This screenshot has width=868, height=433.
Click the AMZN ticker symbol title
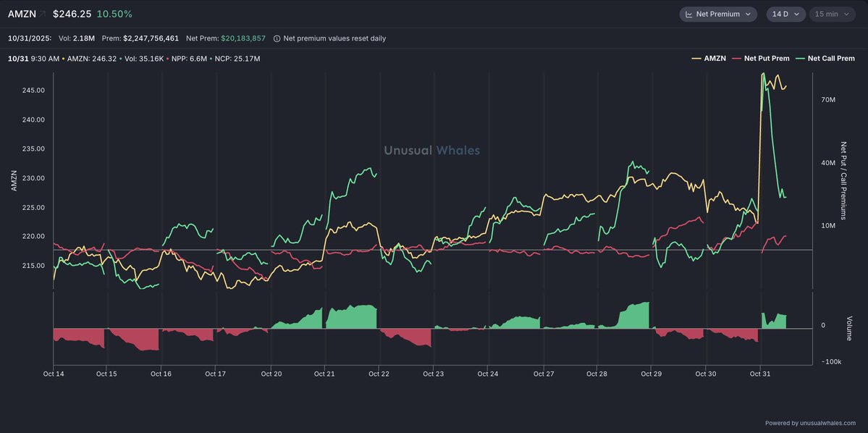point(22,14)
